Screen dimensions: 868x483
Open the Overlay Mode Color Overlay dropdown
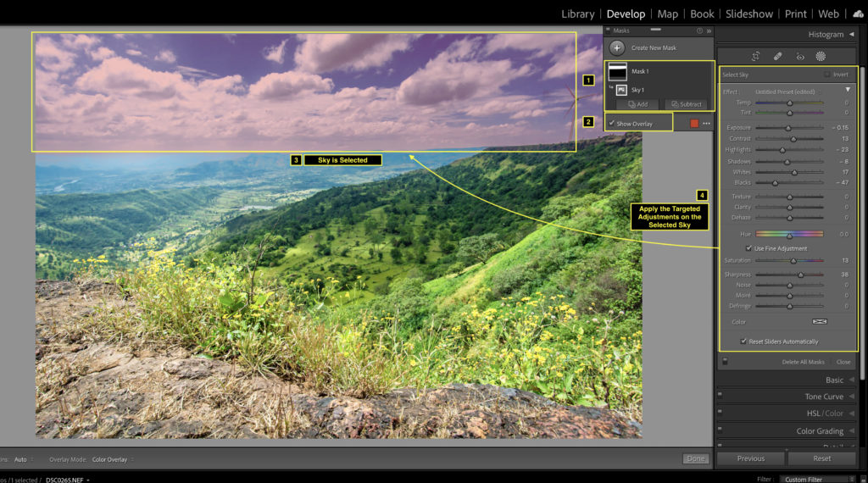(x=113, y=459)
